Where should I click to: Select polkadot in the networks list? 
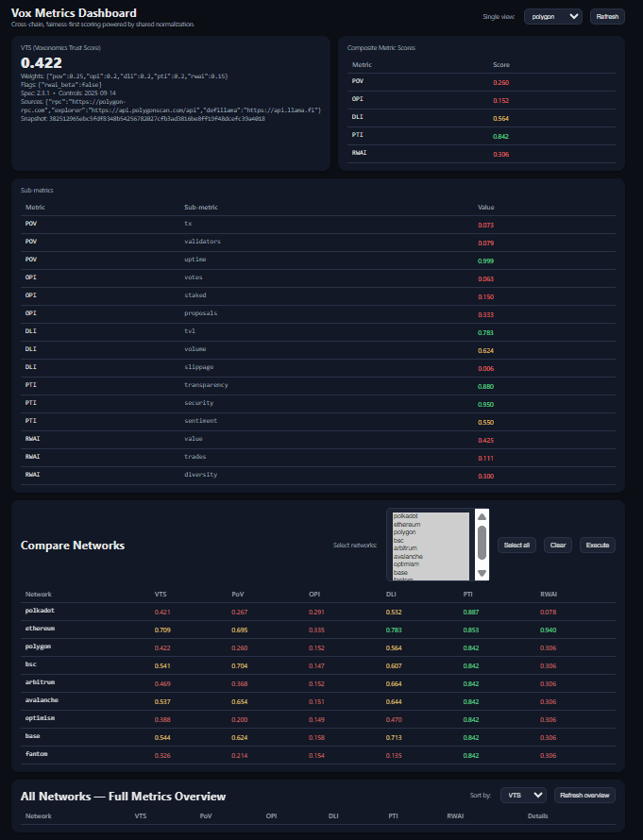tap(413, 516)
